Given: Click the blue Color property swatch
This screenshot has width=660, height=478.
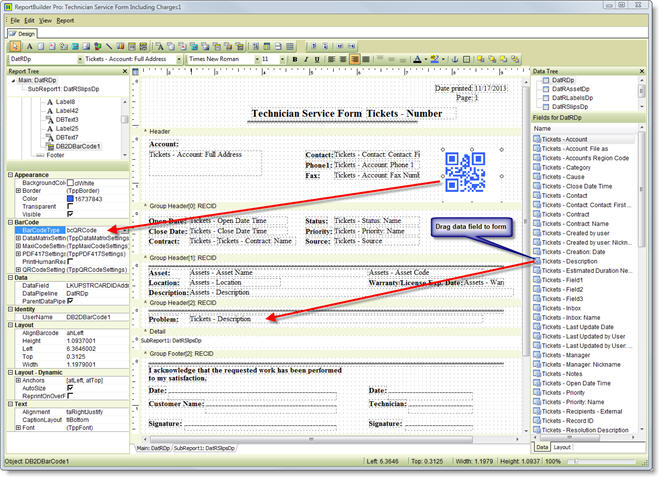Looking at the screenshot, I should pos(70,198).
